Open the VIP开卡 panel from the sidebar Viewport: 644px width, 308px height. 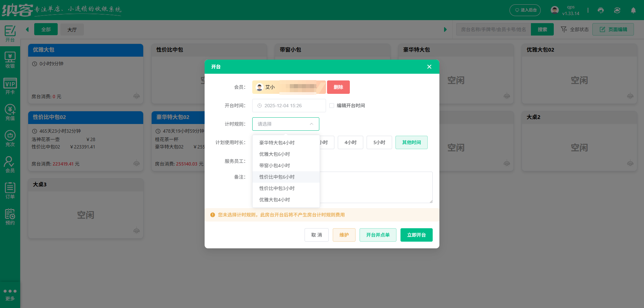click(x=10, y=86)
